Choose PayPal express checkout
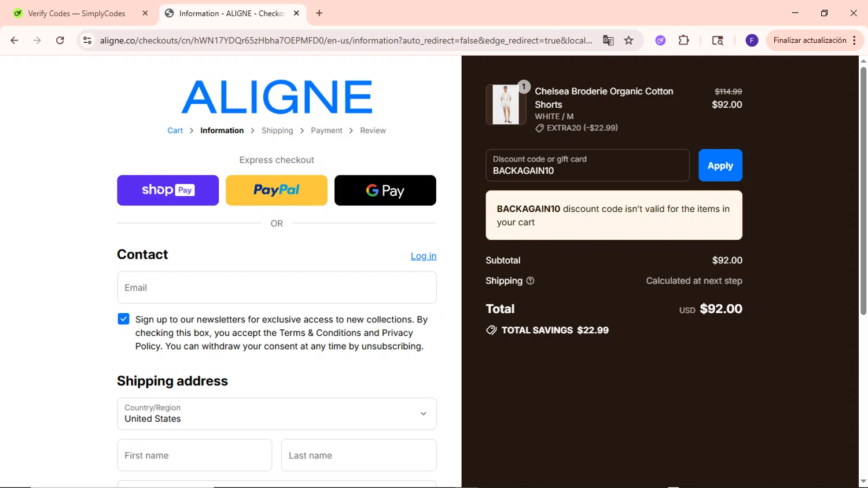Image resolution: width=868 pixels, height=488 pixels. click(x=277, y=190)
